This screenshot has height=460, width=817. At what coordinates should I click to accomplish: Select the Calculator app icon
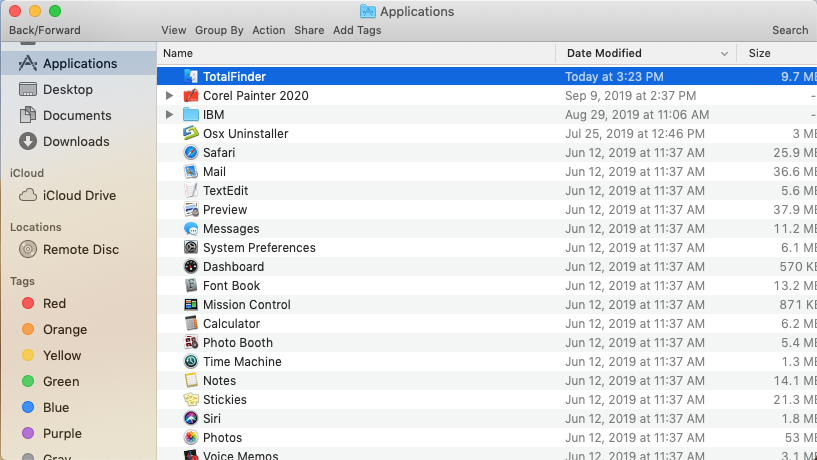(191, 324)
